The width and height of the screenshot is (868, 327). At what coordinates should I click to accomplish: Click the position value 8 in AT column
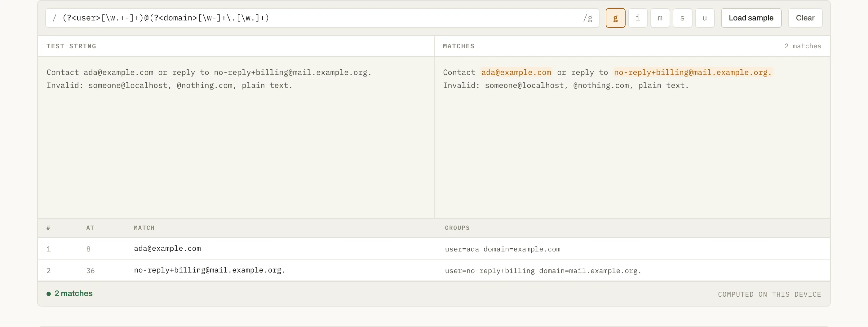(x=88, y=249)
